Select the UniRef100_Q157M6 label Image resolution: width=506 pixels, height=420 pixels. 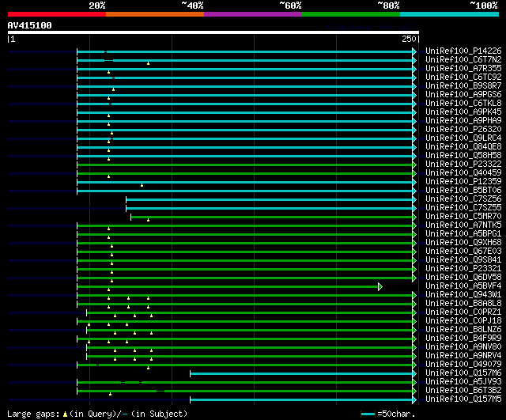click(x=463, y=373)
